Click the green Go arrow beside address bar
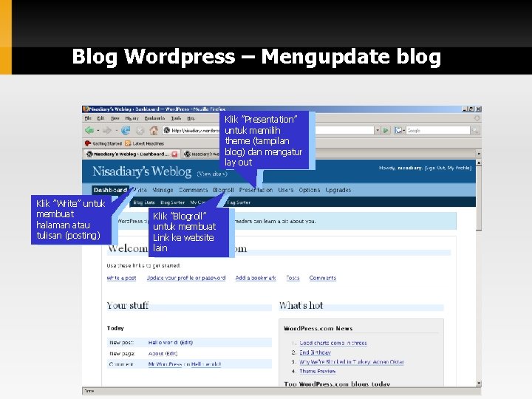The height and width of the screenshot is (399, 532). click(x=386, y=130)
